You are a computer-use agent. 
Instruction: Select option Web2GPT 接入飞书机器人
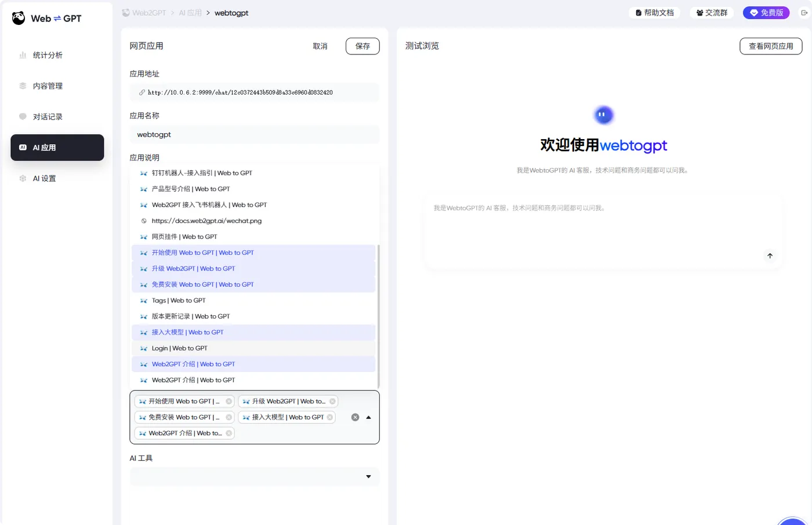click(253, 205)
